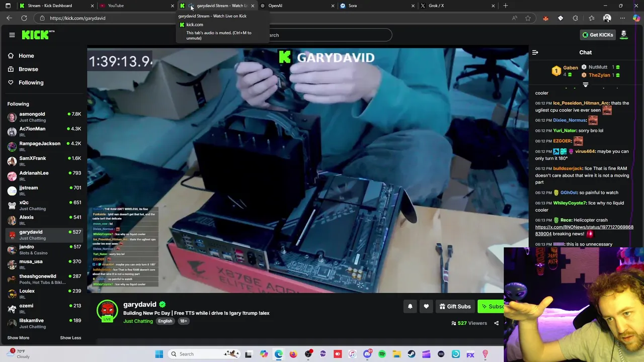Open garydavid channel name link

tap(140, 304)
